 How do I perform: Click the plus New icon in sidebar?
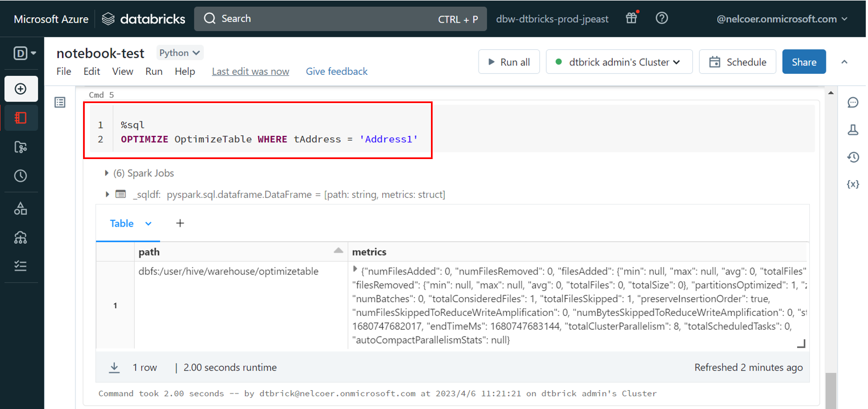pos(21,89)
